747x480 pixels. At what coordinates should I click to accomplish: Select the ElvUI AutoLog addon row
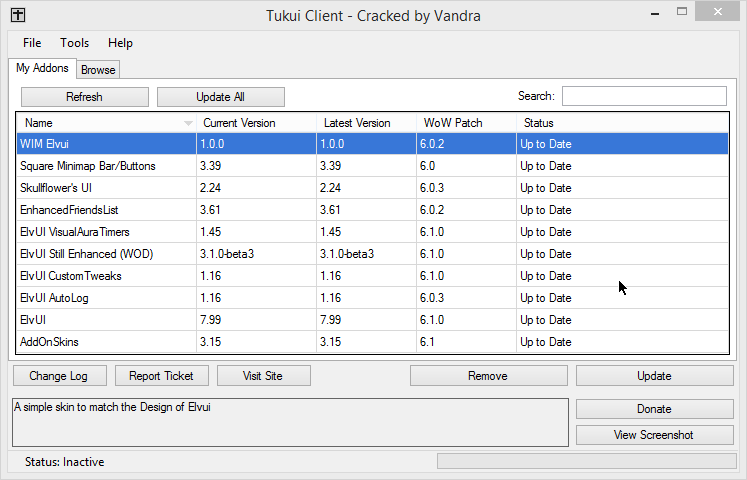pos(106,298)
